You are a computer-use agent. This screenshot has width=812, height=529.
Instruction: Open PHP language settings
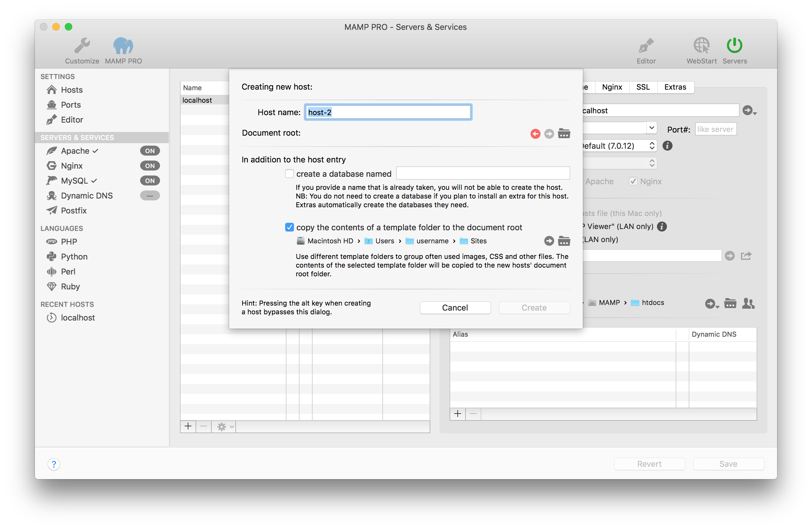point(69,242)
